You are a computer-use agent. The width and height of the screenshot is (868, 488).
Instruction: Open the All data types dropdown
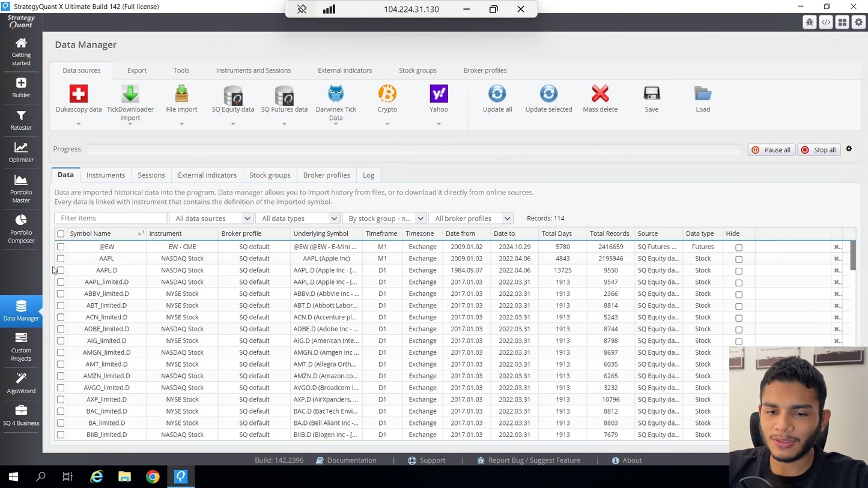298,218
